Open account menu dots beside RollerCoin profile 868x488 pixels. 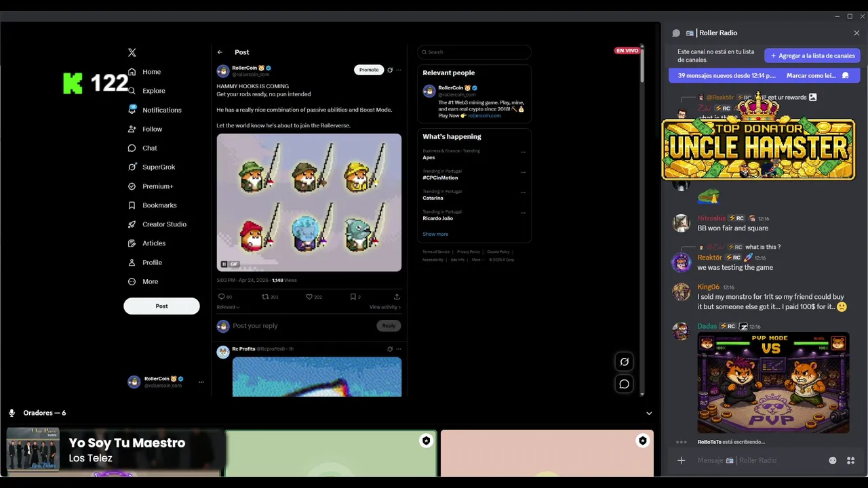(201, 382)
